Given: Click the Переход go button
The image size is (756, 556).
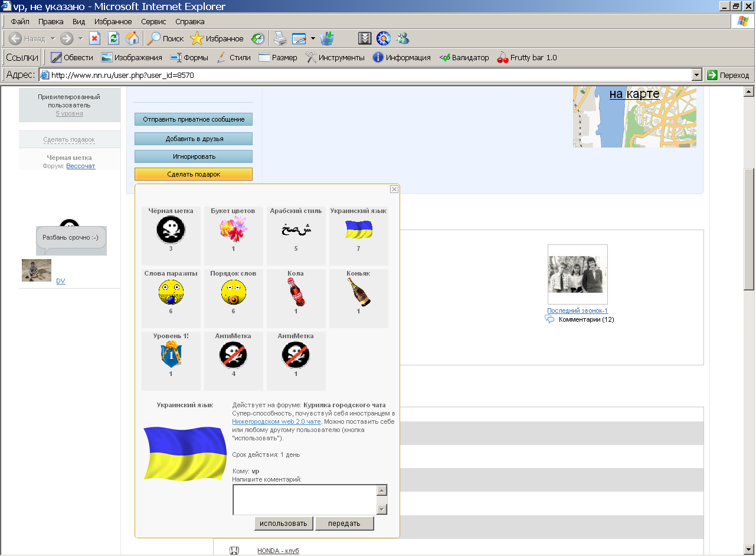Looking at the screenshot, I should pyautogui.click(x=729, y=75).
